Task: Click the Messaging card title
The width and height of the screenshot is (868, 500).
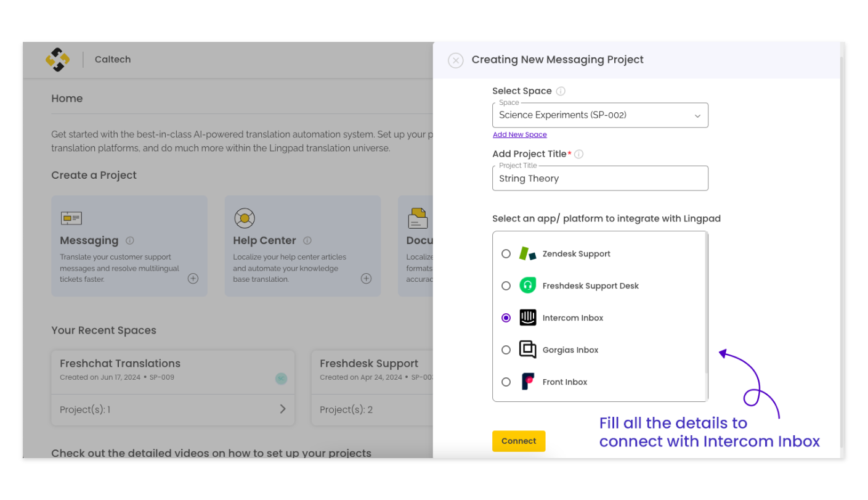Action: click(x=89, y=241)
